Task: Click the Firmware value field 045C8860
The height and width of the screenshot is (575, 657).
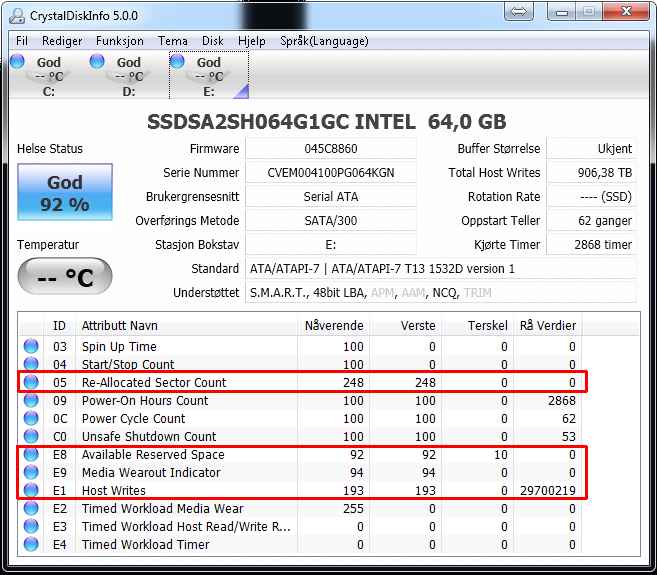Action: tap(331, 149)
